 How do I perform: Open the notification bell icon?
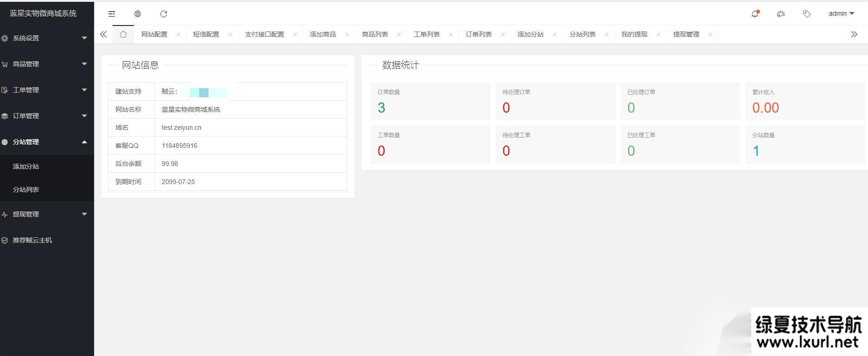click(755, 14)
